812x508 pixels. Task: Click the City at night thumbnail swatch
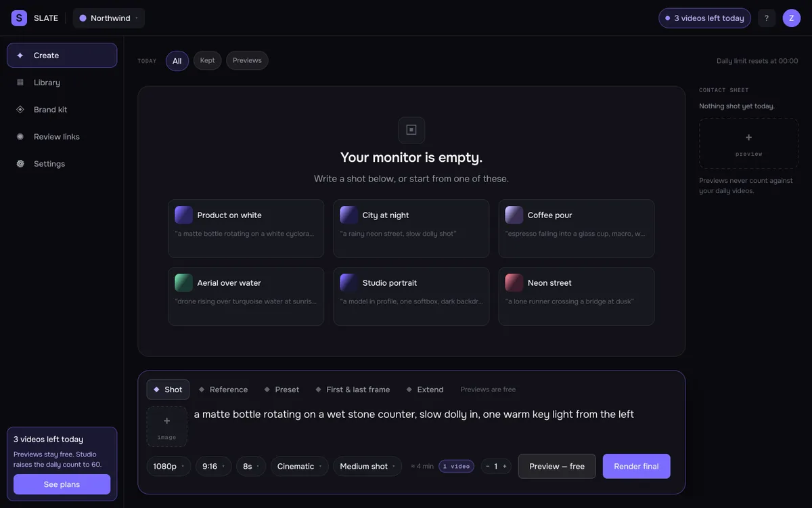coord(348,215)
